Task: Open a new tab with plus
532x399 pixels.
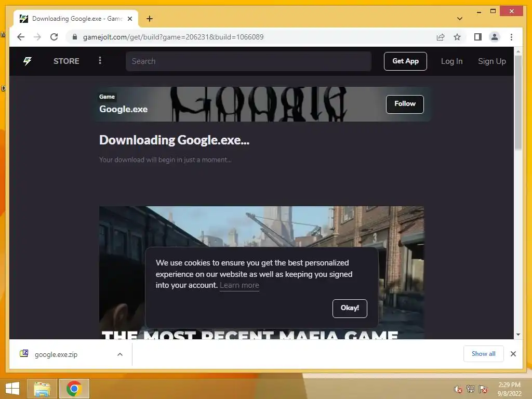Action: (x=149, y=19)
